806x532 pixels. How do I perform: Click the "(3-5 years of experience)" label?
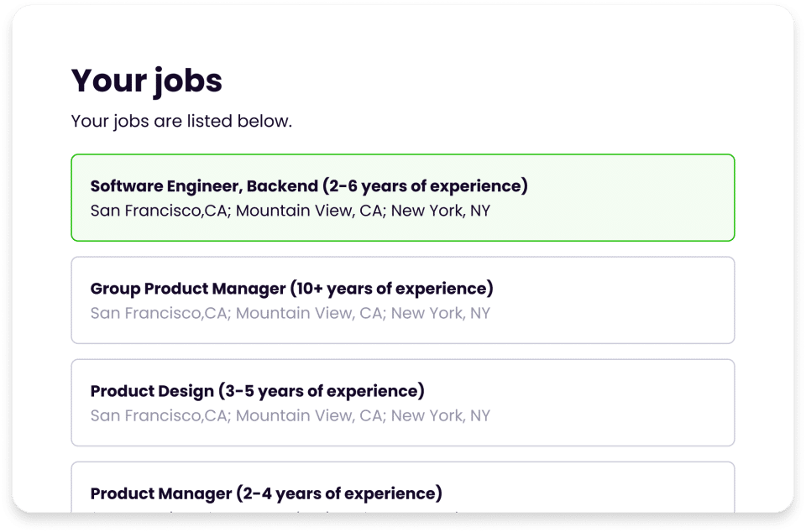tap(321, 391)
